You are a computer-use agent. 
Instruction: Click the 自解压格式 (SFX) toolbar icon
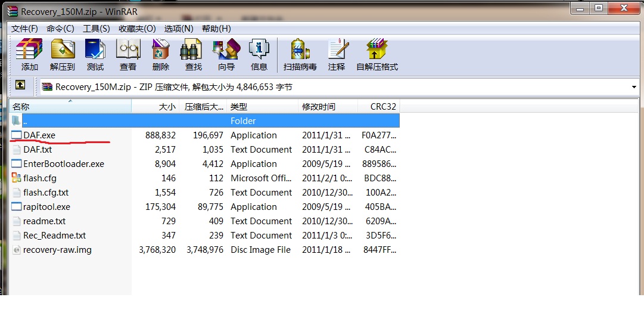(x=377, y=49)
